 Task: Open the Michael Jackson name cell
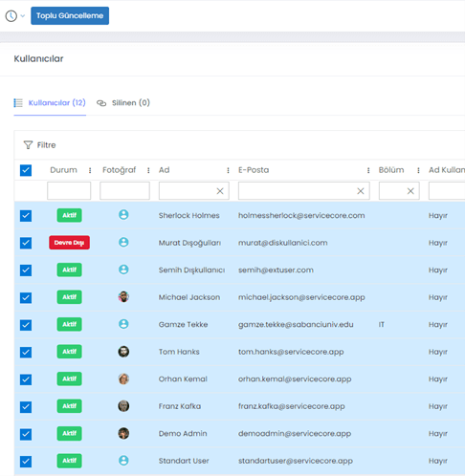[x=189, y=297]
